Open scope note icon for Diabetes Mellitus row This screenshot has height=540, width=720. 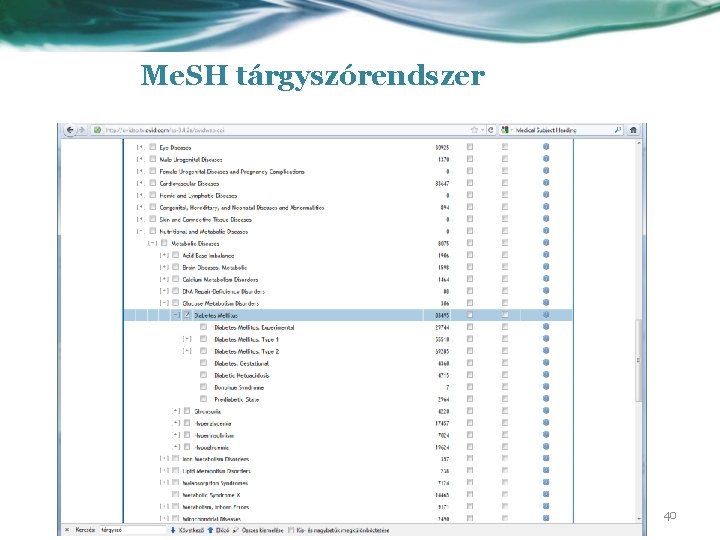(x=546, y=315)
